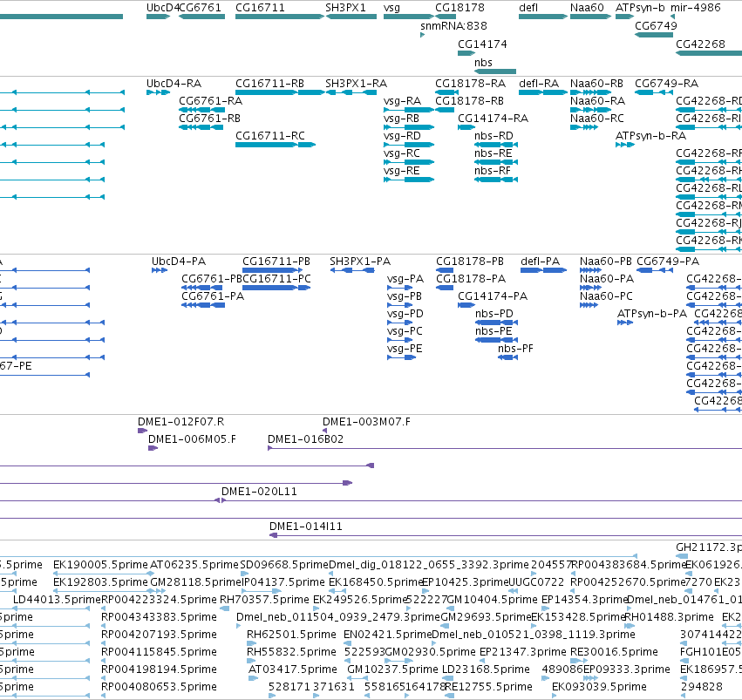Click the vsg-PE protein feature
The width and height of the screenshot is (742, 700).
401,357
